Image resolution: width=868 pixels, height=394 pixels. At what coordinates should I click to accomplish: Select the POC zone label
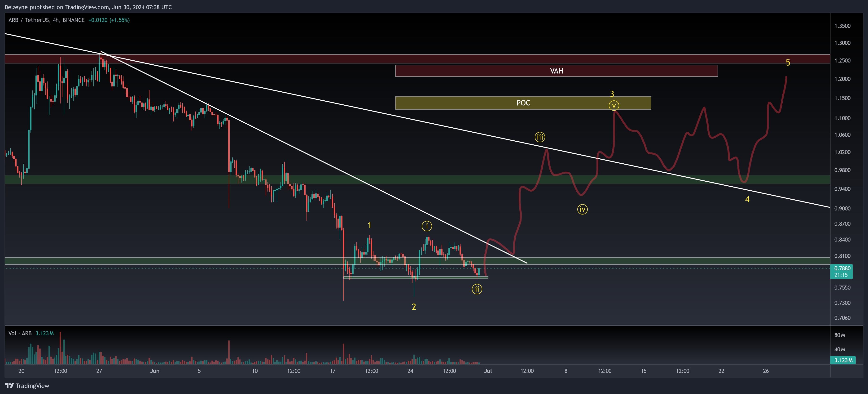coord(523,103)
